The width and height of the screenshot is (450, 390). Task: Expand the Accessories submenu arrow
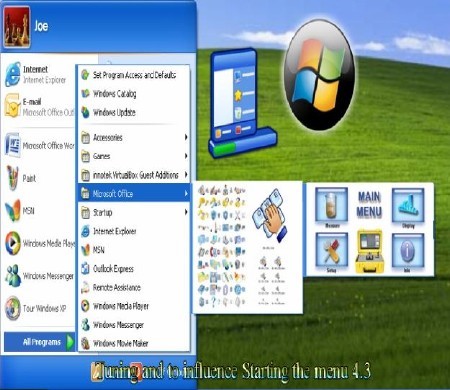(186, 137)
